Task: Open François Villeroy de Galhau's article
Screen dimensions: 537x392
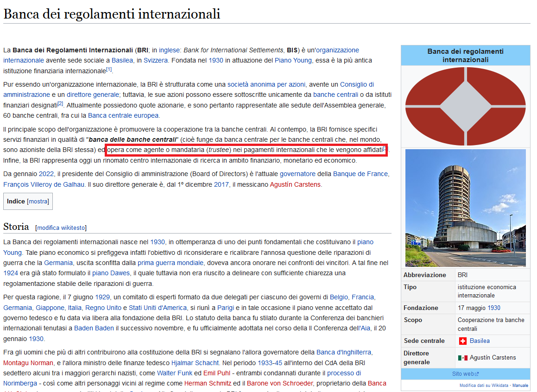Action: (44, 184)
